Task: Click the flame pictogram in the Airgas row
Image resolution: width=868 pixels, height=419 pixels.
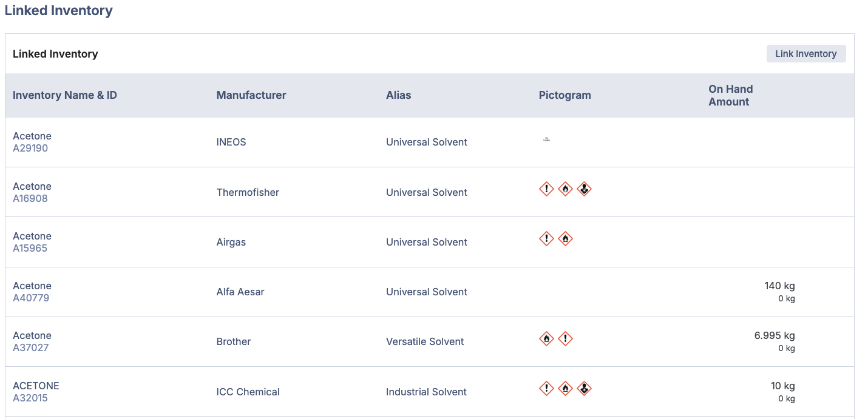Action: click(565, 238)
